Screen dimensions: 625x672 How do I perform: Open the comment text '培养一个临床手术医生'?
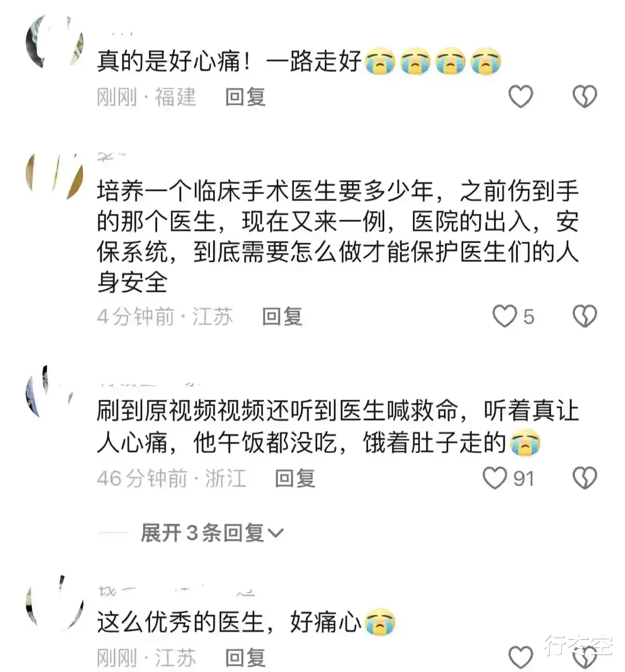338,237
